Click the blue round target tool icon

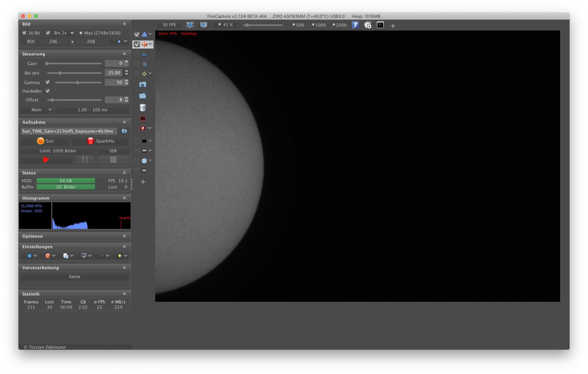[x=144, y=161]
